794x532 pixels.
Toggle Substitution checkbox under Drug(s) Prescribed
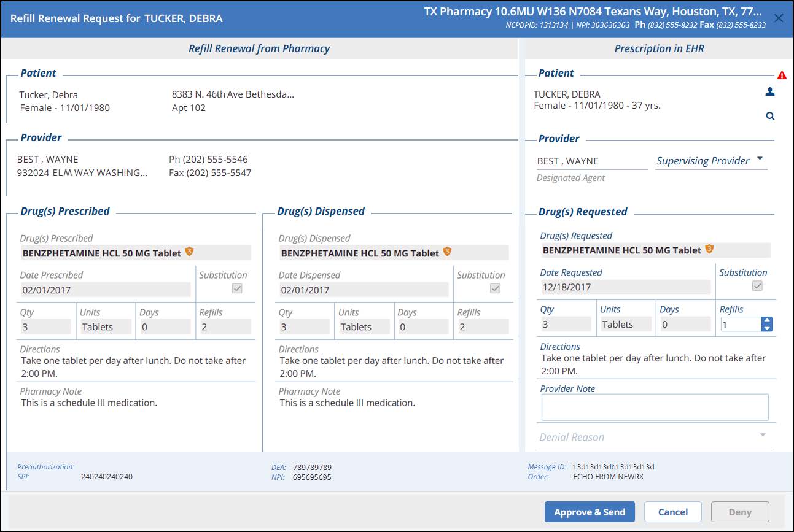click(237, 288)
